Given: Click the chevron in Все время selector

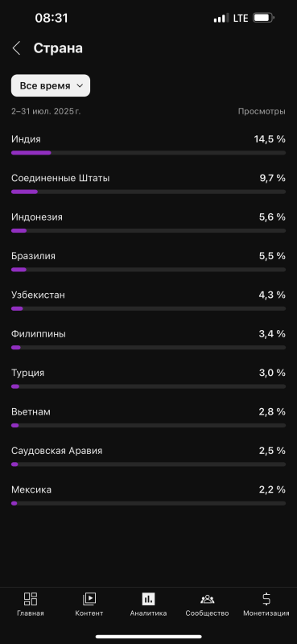Looking at the screenshot, I should [80, 86].
